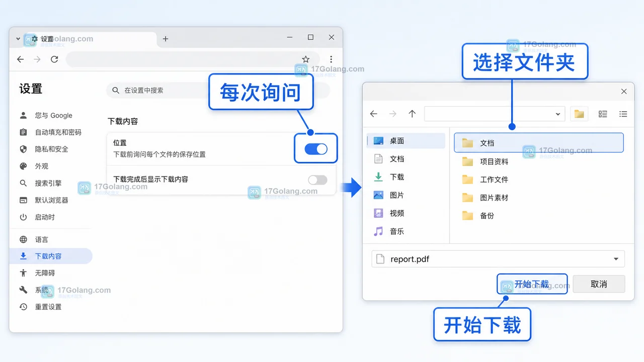Click the accessibility icon for 无障碍
The height and width of the screenshot is (362, 644).
pos(23,273)
